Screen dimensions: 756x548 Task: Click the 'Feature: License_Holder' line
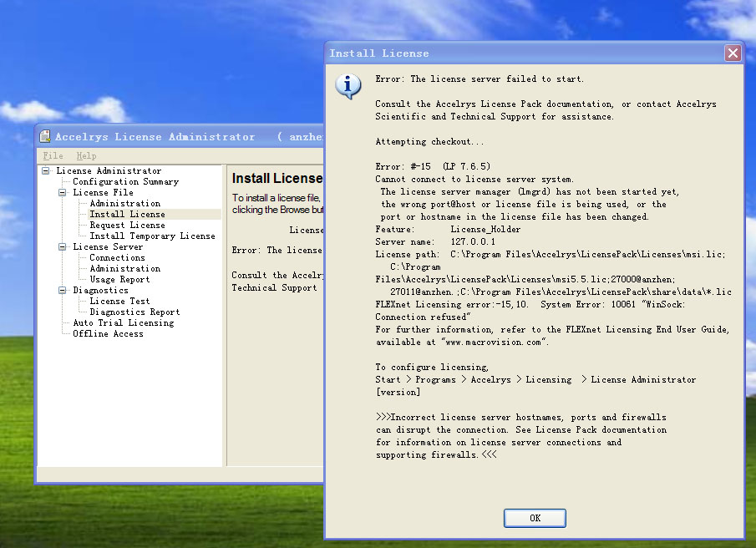[x=448, y=230]
